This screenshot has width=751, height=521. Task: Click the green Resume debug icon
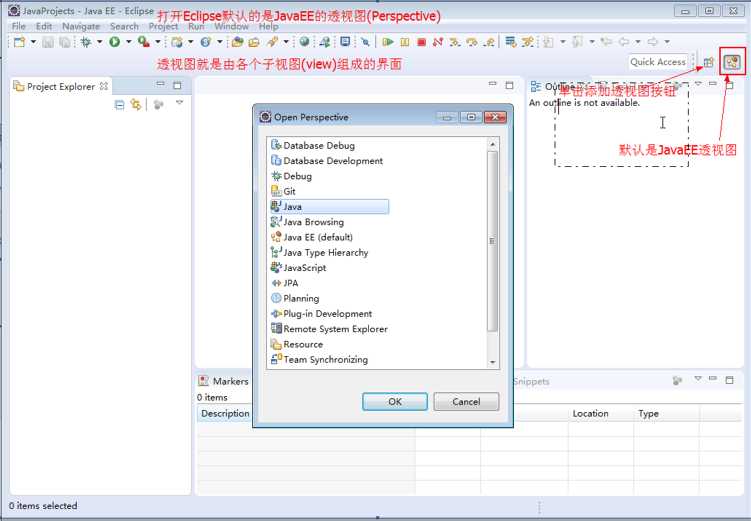388,42
